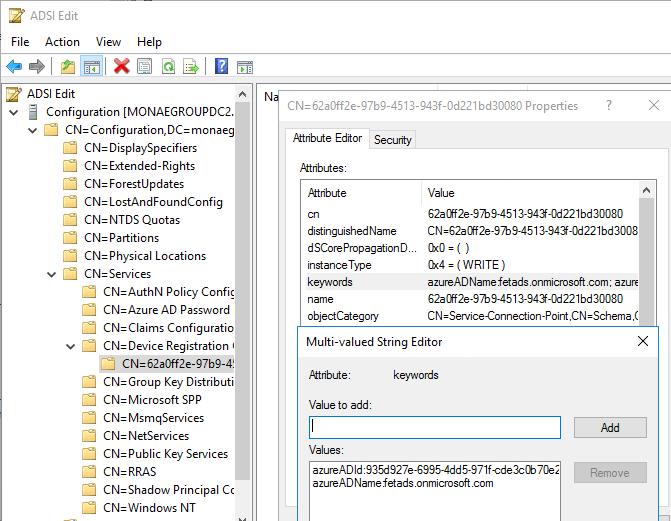Click the Export List toolbar icon
This screenshot has width=671, height=521.
190,67
